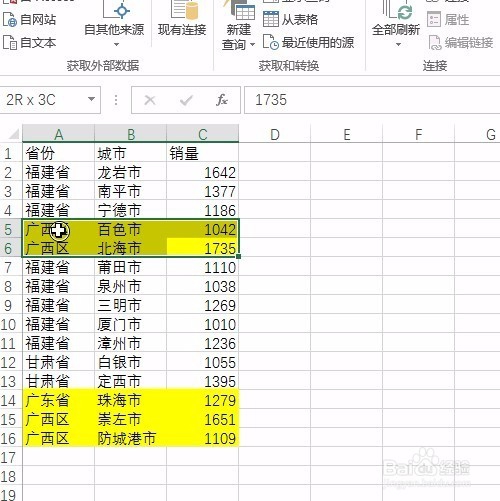Click cell containing 北海市

click(x=131, y=248)
